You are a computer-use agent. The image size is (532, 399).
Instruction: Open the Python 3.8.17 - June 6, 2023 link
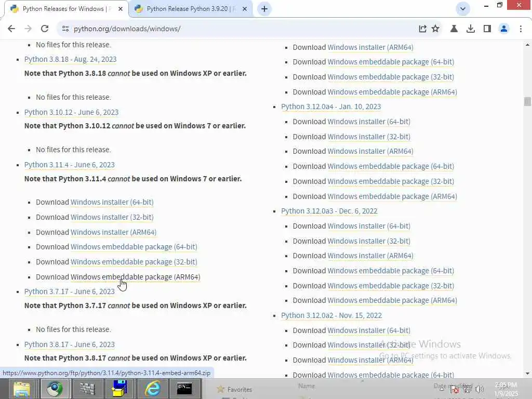[69, 345]
